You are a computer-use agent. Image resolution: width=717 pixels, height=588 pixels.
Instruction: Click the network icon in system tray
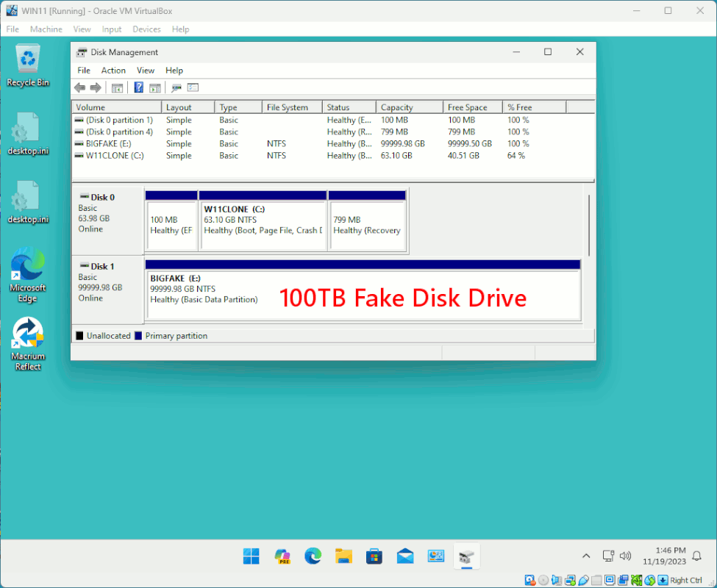608,556
